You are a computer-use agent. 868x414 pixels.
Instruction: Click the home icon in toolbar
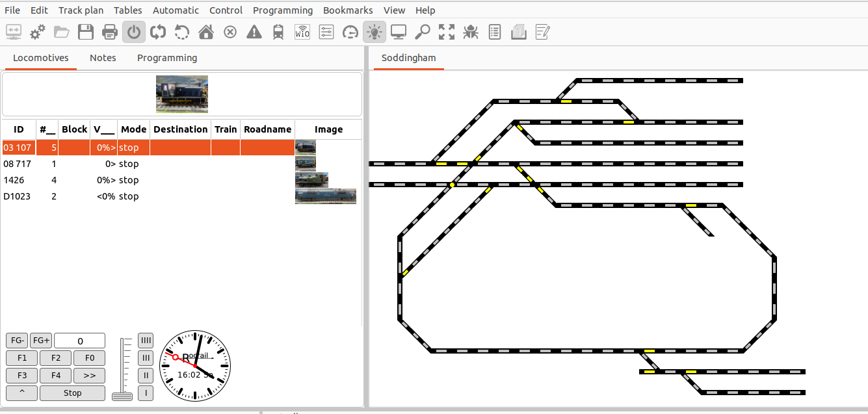(206, 32)
